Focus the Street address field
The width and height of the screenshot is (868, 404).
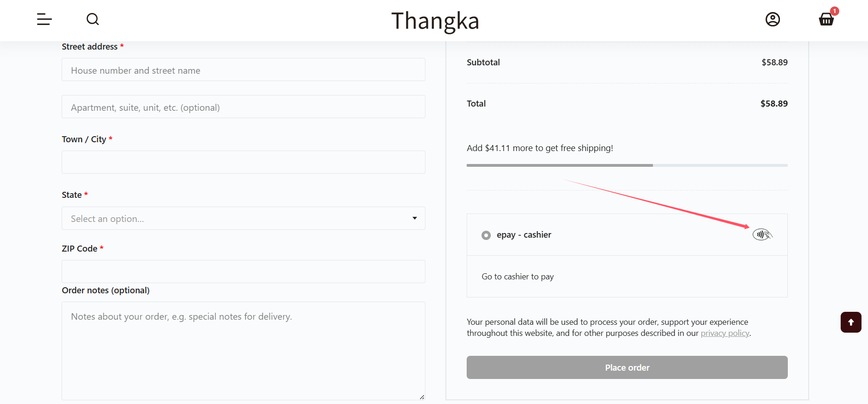click(x=243, y=70)
